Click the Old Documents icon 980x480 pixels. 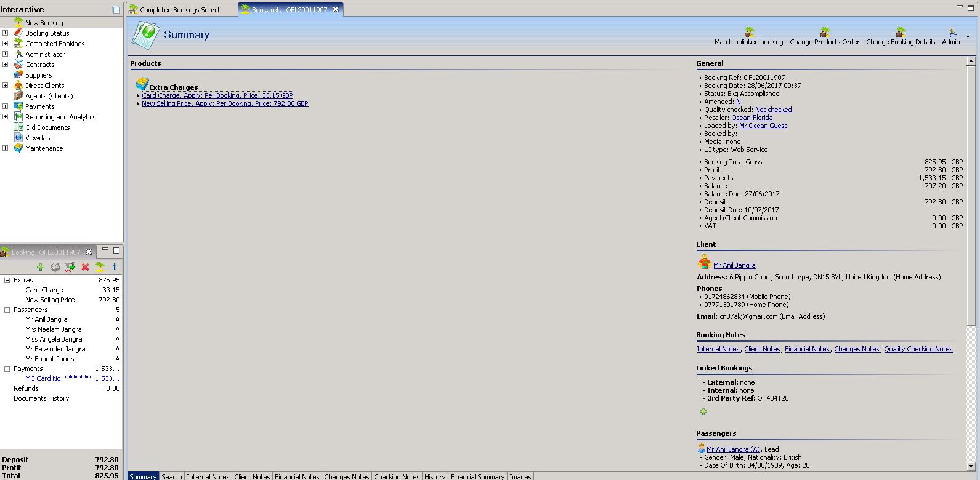18,127
